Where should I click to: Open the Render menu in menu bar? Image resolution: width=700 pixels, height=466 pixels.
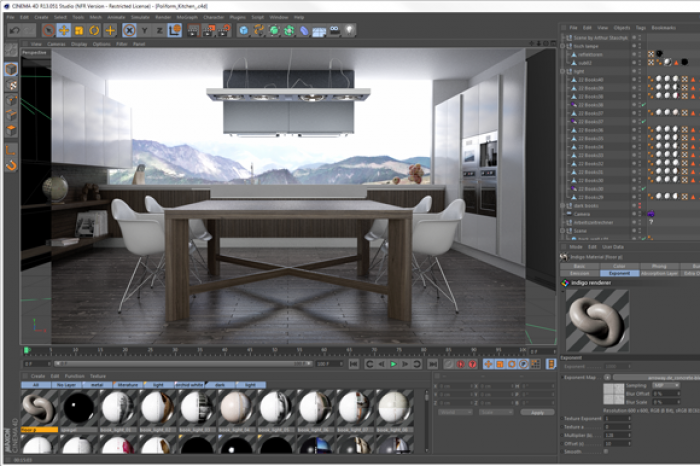[163, 17]
